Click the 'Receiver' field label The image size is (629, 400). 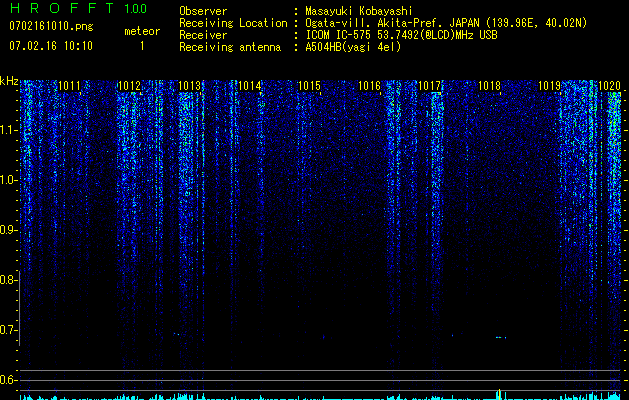coord(203,35)
